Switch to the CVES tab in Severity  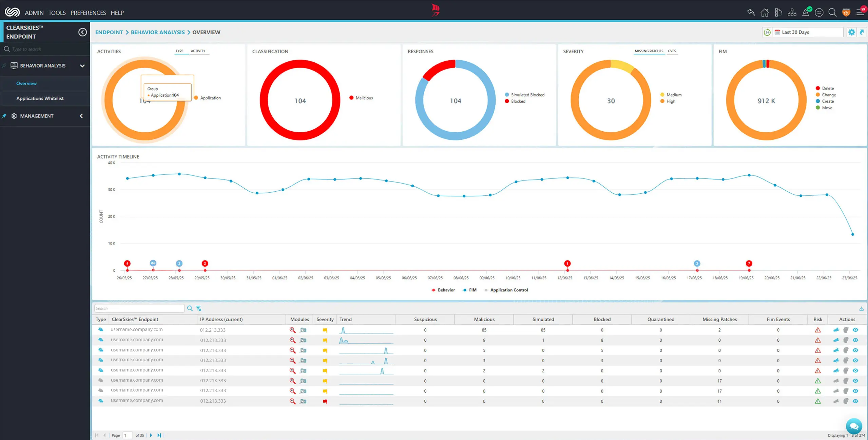pyautogui.click(x=672, y=51)
